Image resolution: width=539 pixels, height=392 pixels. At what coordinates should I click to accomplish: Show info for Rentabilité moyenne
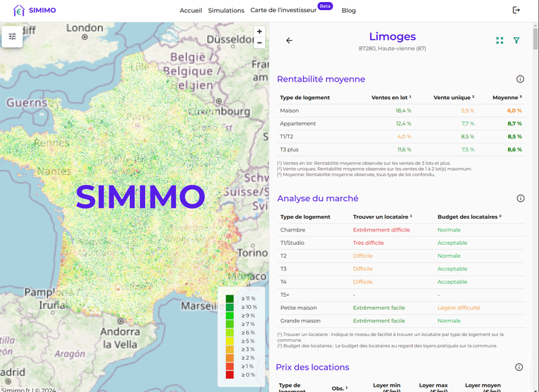click(520, 79)
